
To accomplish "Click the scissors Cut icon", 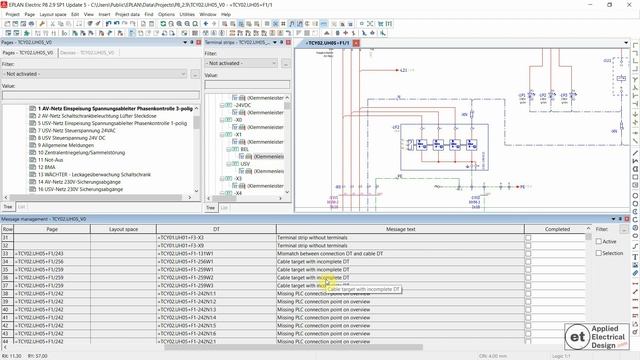I will point(52,24).
